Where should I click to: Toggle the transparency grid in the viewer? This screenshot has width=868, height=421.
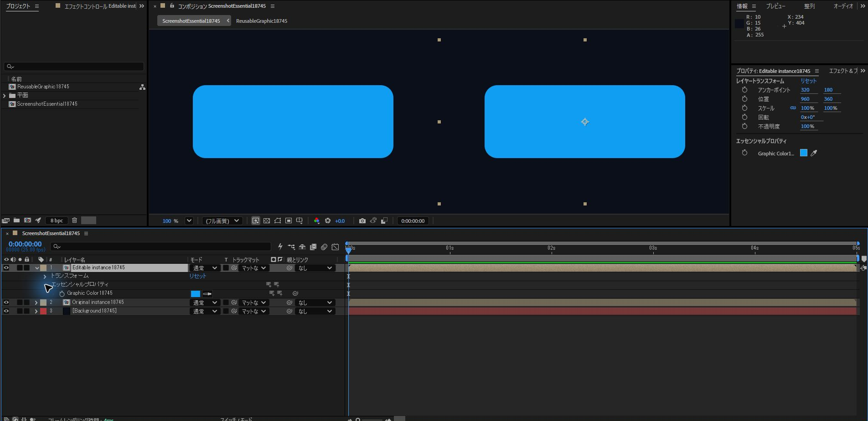click(x=267, y=221)
